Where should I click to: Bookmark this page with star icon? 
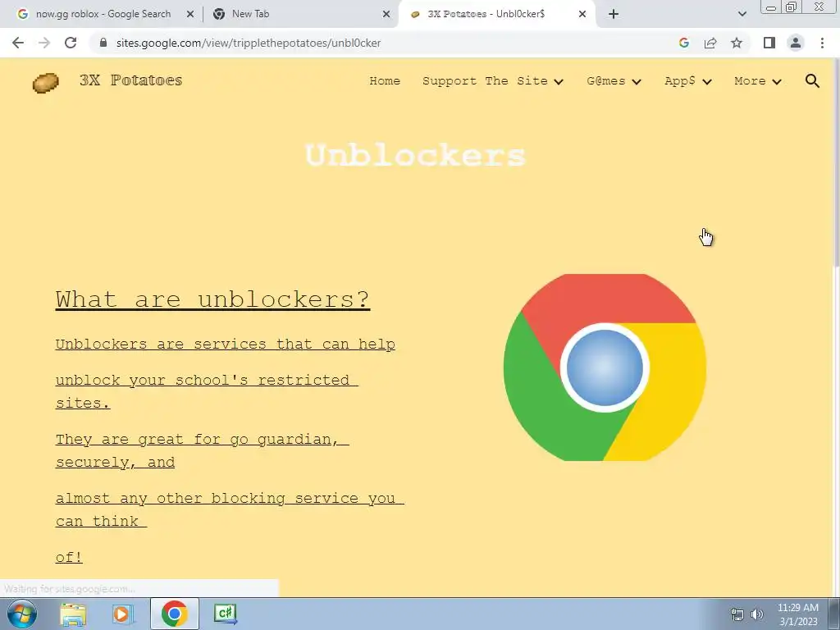pyautogui.click(x=737, y=43)
